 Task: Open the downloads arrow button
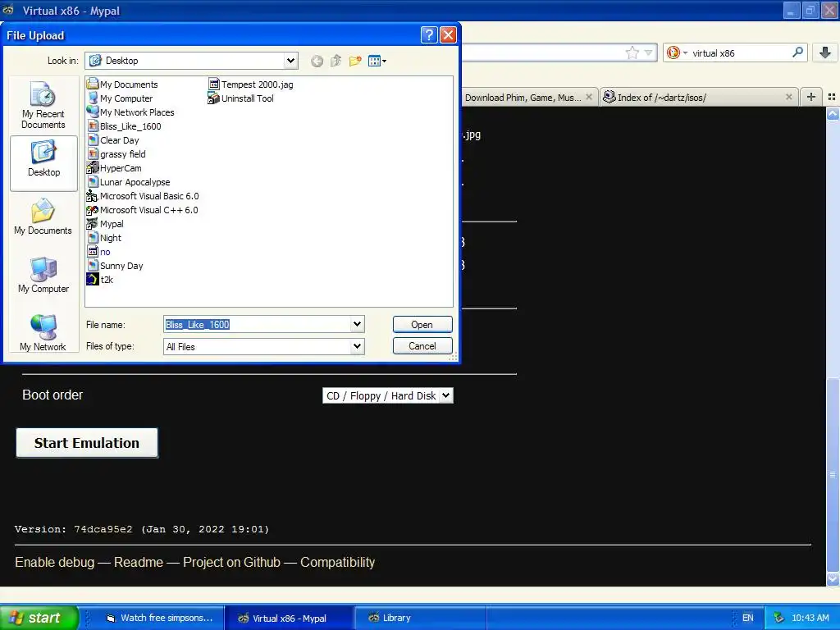click(x=825, y=52)
